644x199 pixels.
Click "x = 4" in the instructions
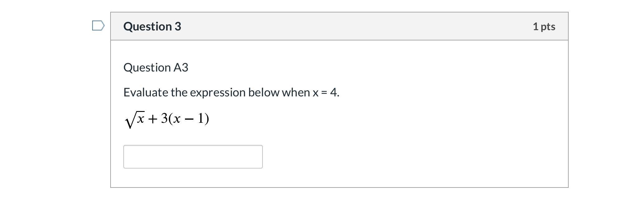325,92
